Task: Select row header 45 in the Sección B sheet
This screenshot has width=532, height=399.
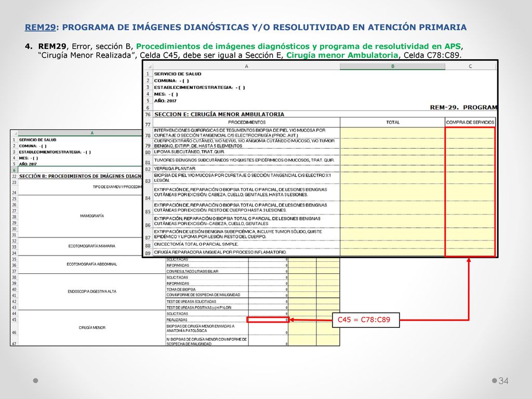Action: (14, 320)
